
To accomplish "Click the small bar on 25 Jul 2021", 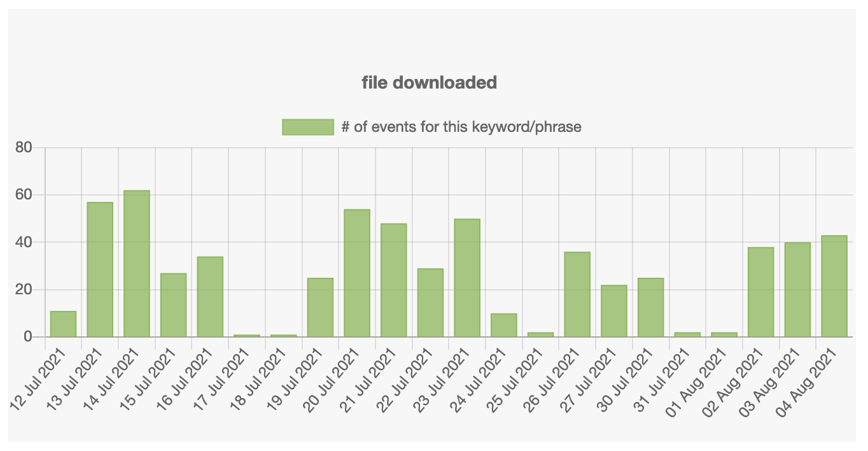I will tap(540, 333).
